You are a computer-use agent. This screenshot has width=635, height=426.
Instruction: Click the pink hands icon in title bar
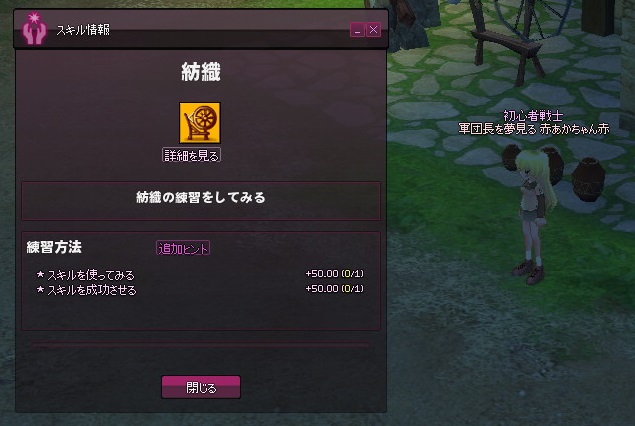click(34, 28)
